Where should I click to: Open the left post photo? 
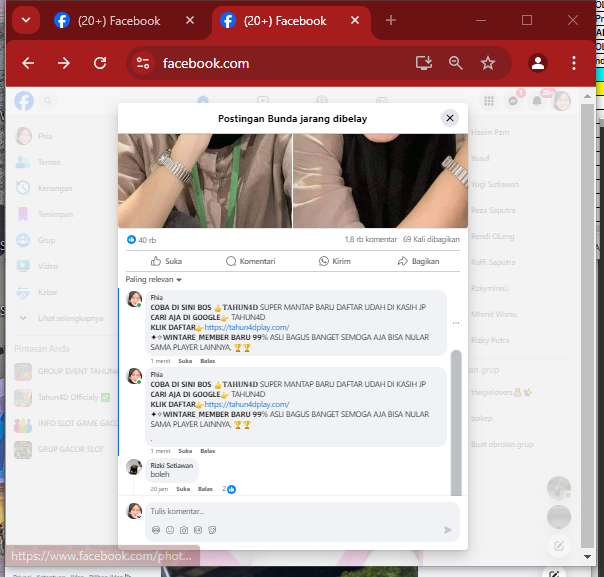[x=205, y=181]
